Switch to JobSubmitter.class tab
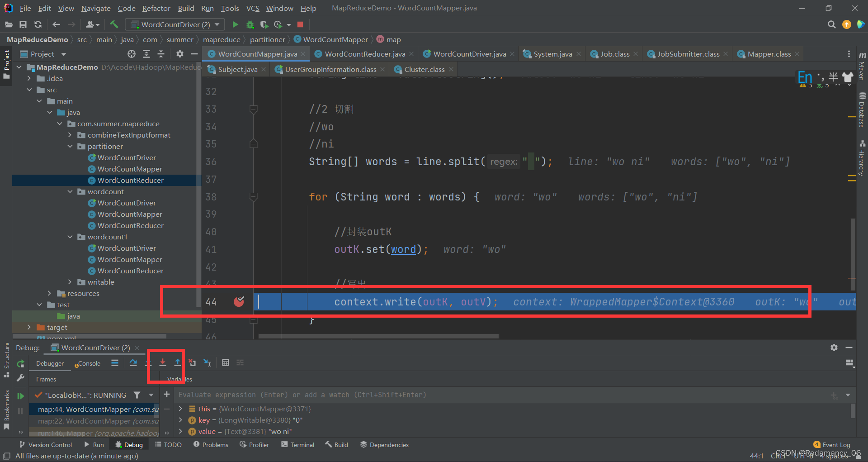The image size is (868, 462). 688,54
